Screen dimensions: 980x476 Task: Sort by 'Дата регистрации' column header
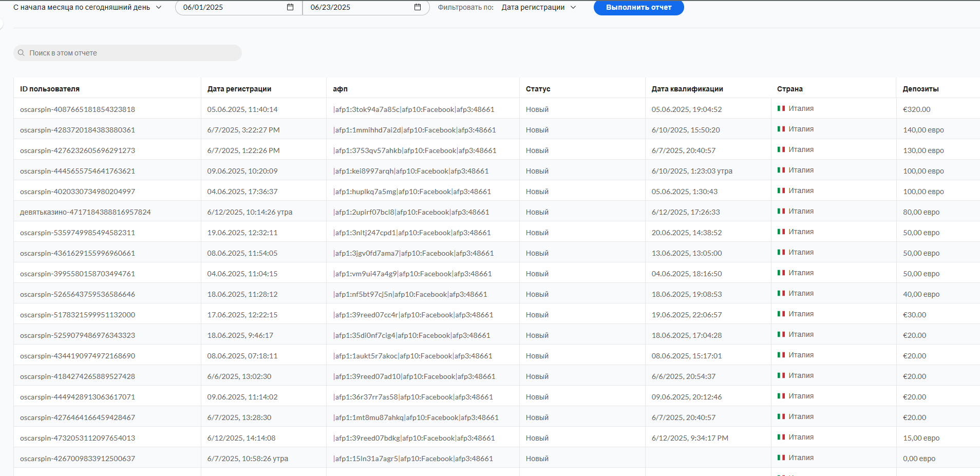(x=239, y=89)
